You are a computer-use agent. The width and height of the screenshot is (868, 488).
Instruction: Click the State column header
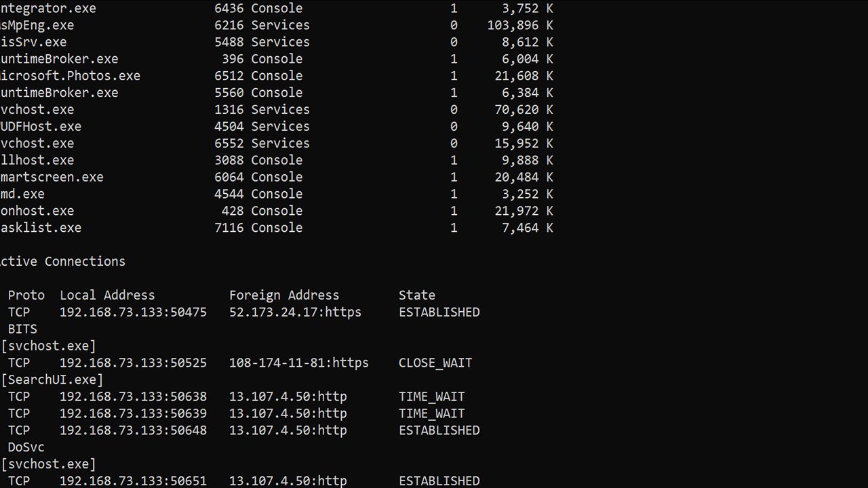pyautogui.click(x=417, y=296)
